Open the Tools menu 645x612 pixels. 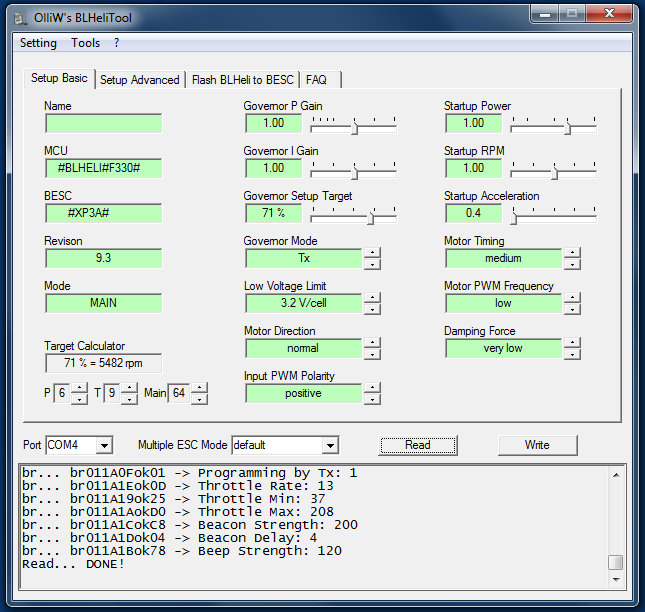[85, 43]
